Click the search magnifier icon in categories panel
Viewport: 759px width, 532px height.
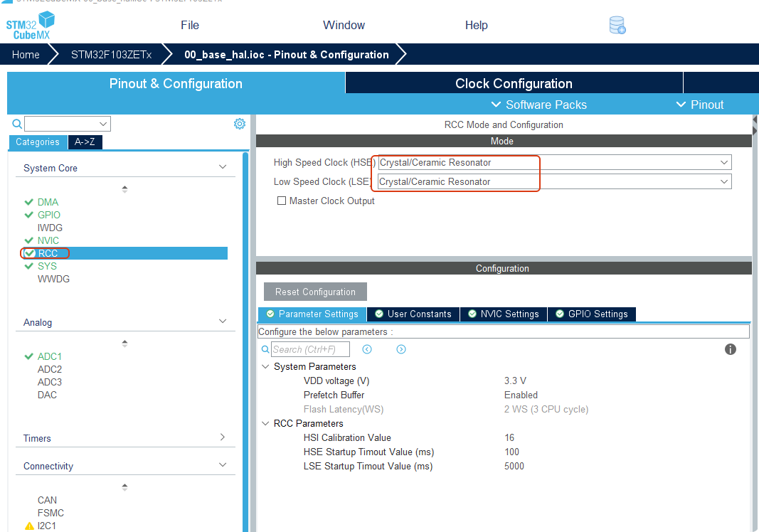[17, 124]
